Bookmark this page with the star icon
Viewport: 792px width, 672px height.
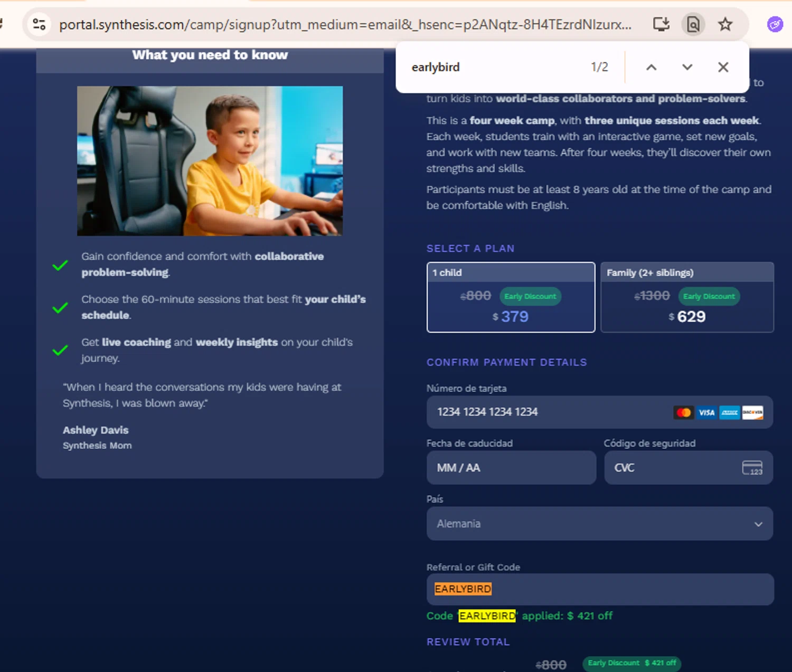[725, 24]
